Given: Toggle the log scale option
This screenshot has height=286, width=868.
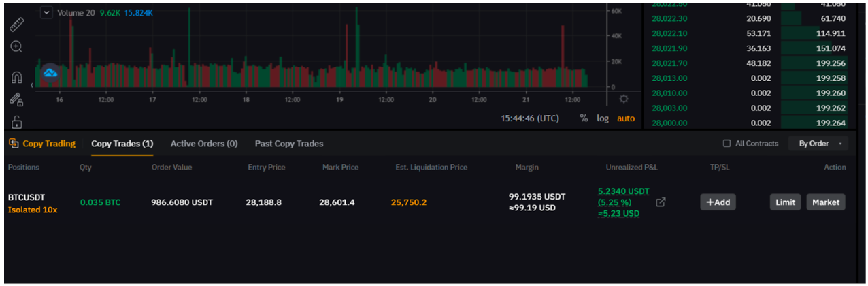Looking at the screenshot, I should 603,118.
